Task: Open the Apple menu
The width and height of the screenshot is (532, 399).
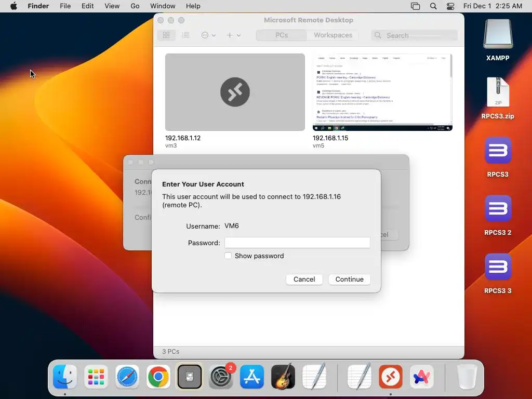Action: (x=14, y=6)
